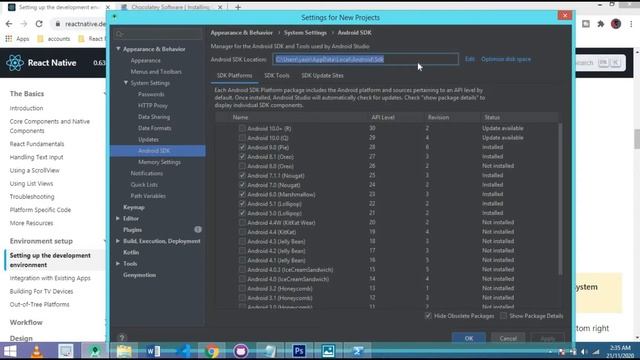Screen dimensions: 640x360
Task: Open a new browser tab
Action: tap(238, 7)
